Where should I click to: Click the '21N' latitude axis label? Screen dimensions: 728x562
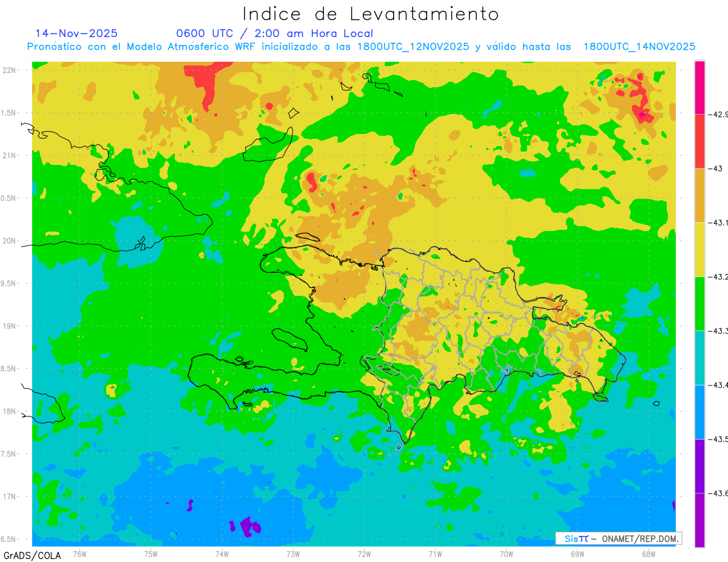(x=10, y=155)
